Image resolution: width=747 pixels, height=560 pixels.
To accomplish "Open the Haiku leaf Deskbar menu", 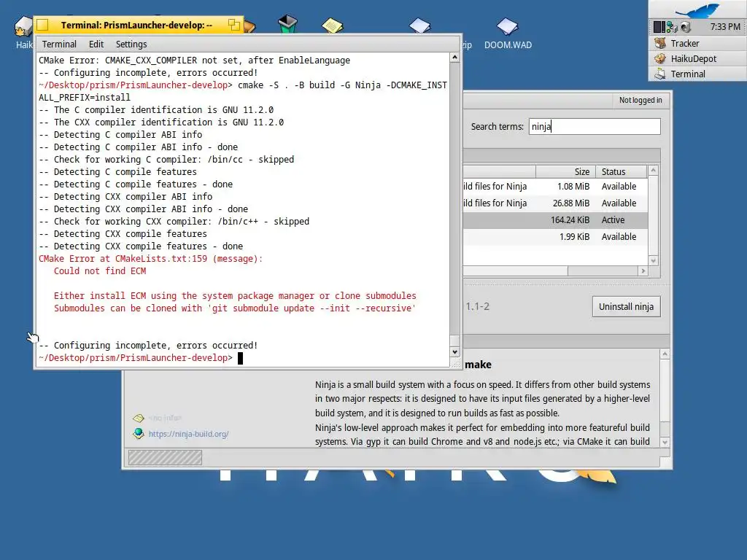I will (697, 9).
